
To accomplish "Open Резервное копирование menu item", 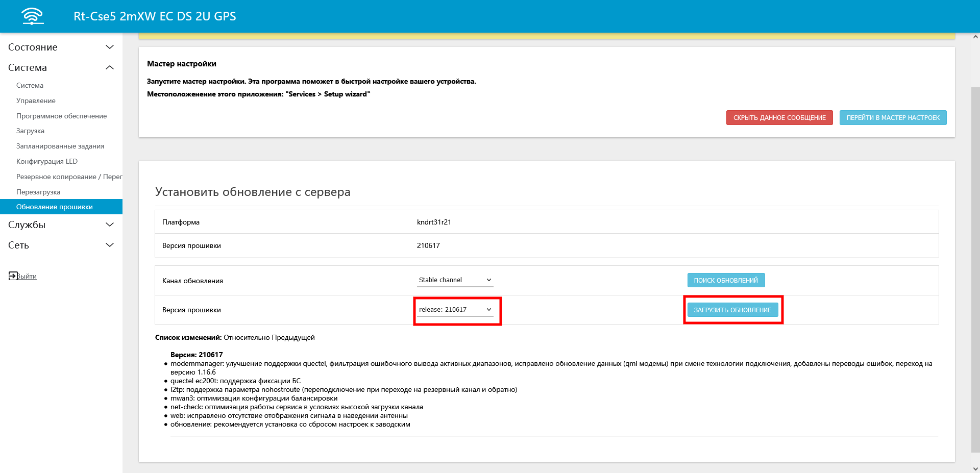I will (x=69, y=177).
